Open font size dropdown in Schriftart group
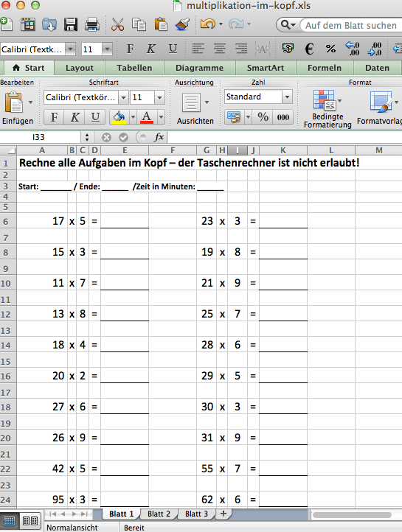 click(x=159, y=98)
